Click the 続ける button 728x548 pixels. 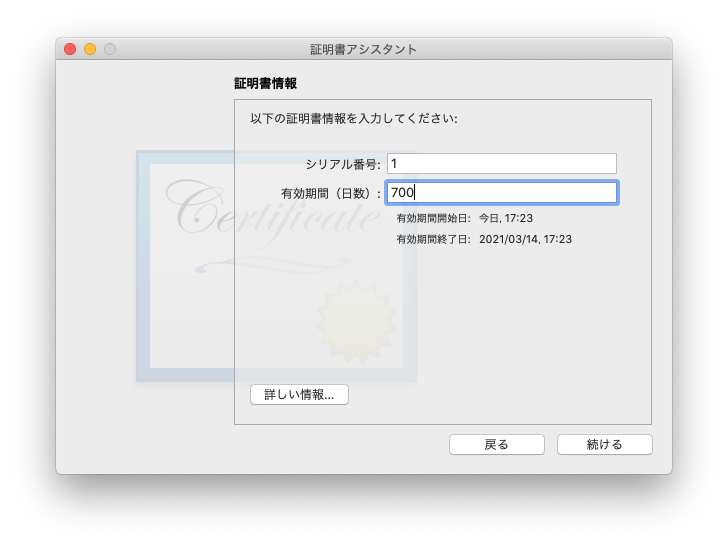coord(604,444)
